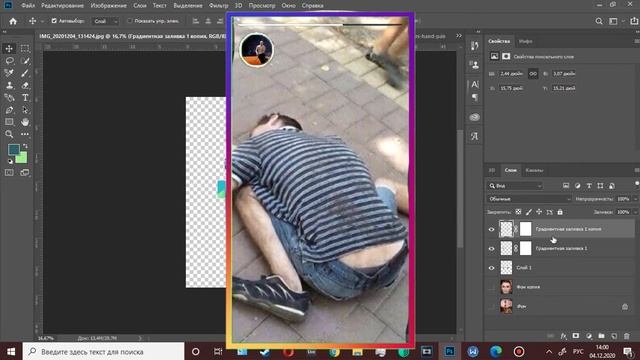640x360 pixels.
Task: Select the Brush tool
Action: click(25, 73)
